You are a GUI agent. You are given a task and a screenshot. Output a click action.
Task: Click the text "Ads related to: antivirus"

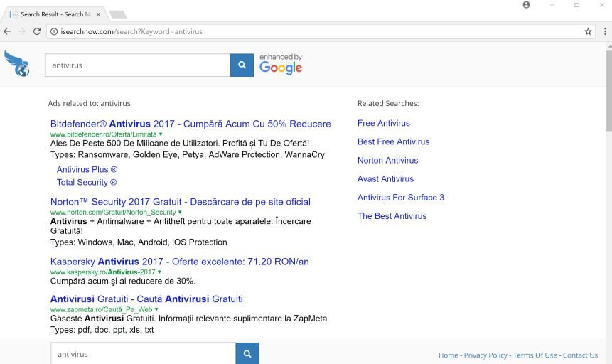89,104
